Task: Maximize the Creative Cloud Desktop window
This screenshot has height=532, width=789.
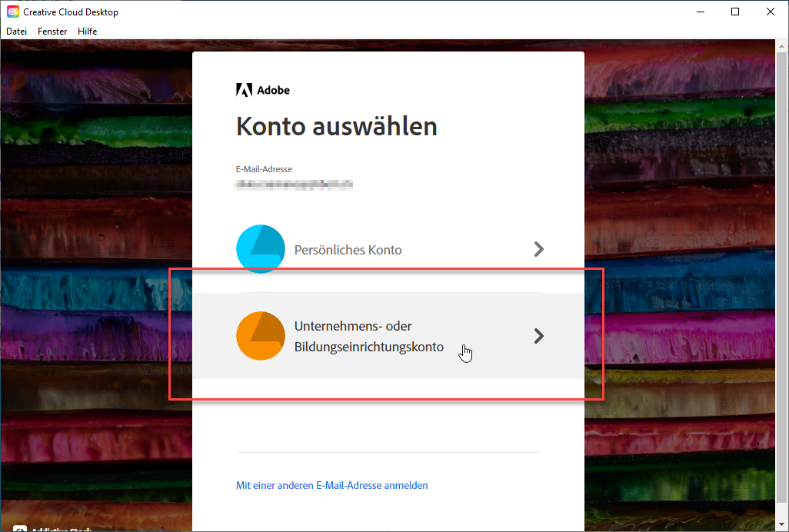Action: [x=735, y=12]
